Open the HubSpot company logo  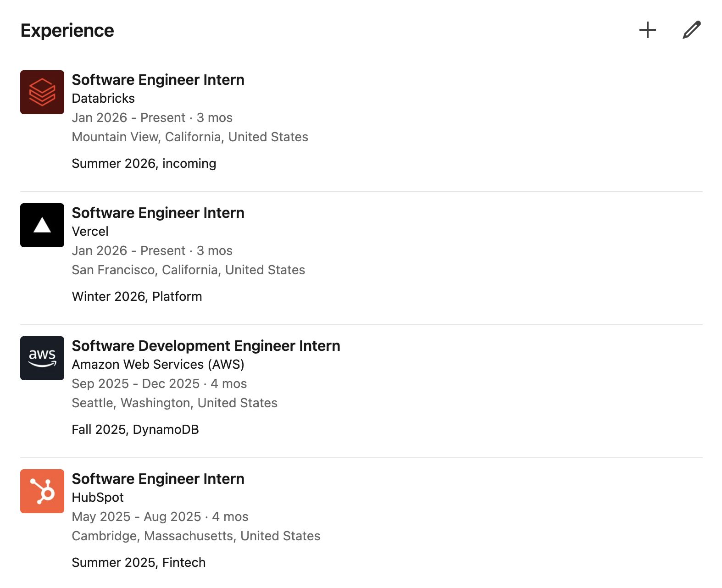click(x=42, y=491)
